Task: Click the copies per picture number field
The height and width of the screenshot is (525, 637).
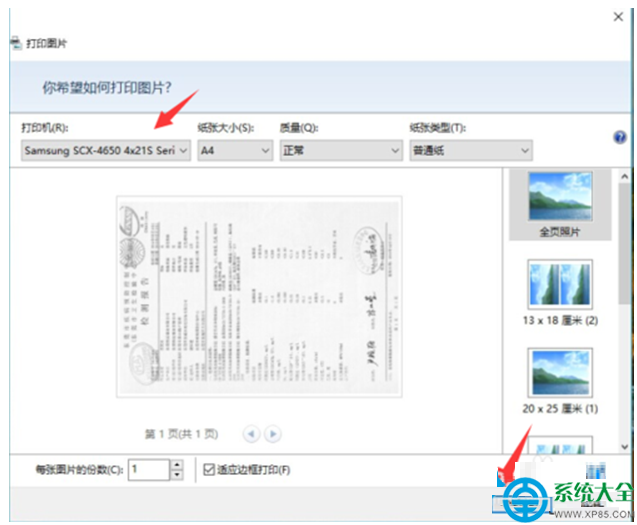Action: pyautogui.click(x=149, y=470)
